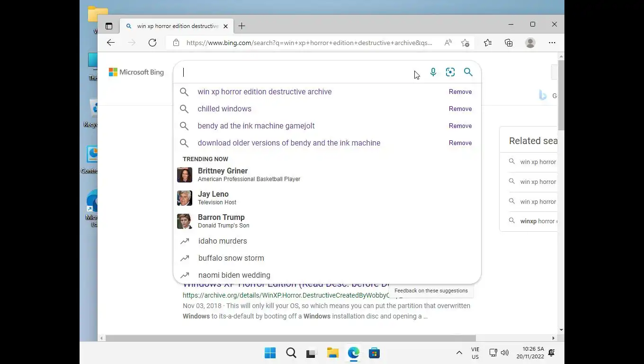
Task: Open the Collections icon
Action: click(x=509, y=43)
